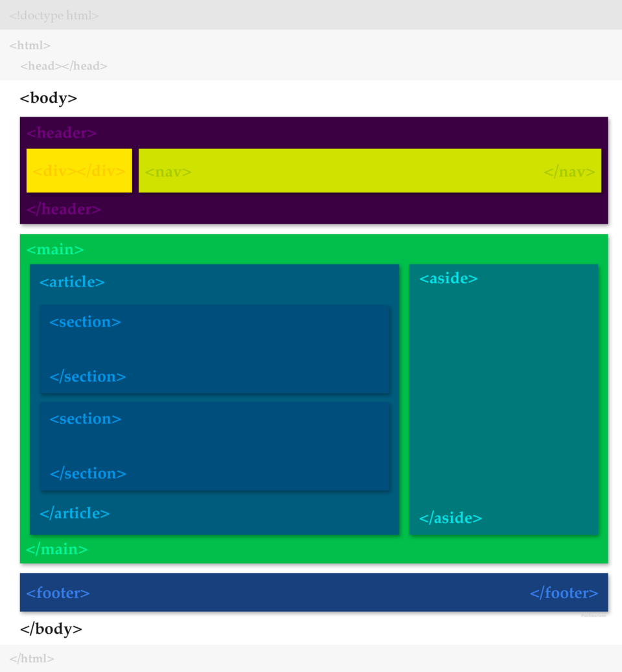Image resolution: width=622 pixels, height=672 pixels.
Task: Click the closing </html> tag
Action: pyautogui.click(x=32, y=658)
